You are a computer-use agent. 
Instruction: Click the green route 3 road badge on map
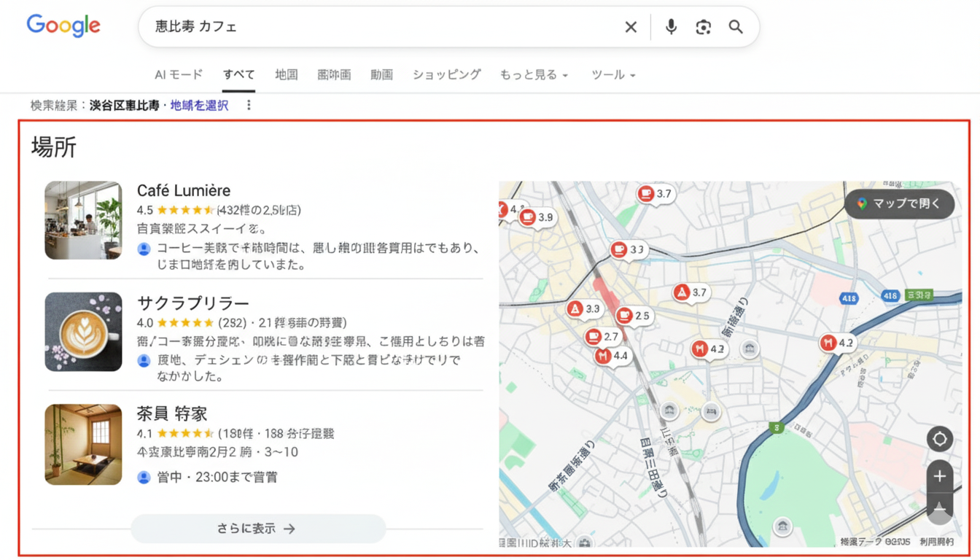coord(777,427)
